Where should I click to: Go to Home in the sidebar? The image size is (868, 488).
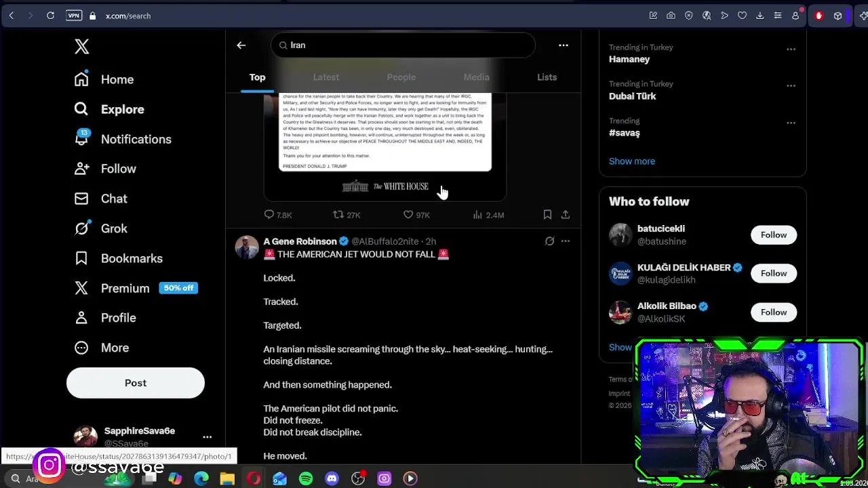click(104, 79)
